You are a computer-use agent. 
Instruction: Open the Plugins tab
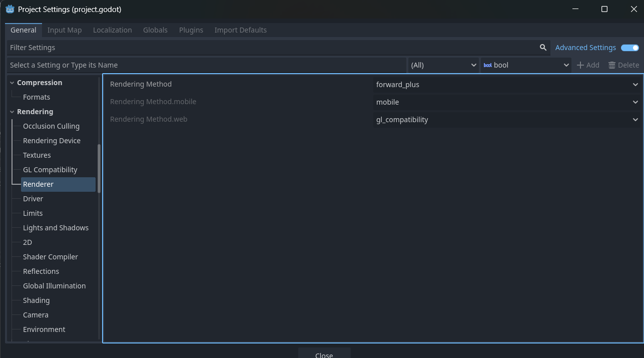pos(191,30)
